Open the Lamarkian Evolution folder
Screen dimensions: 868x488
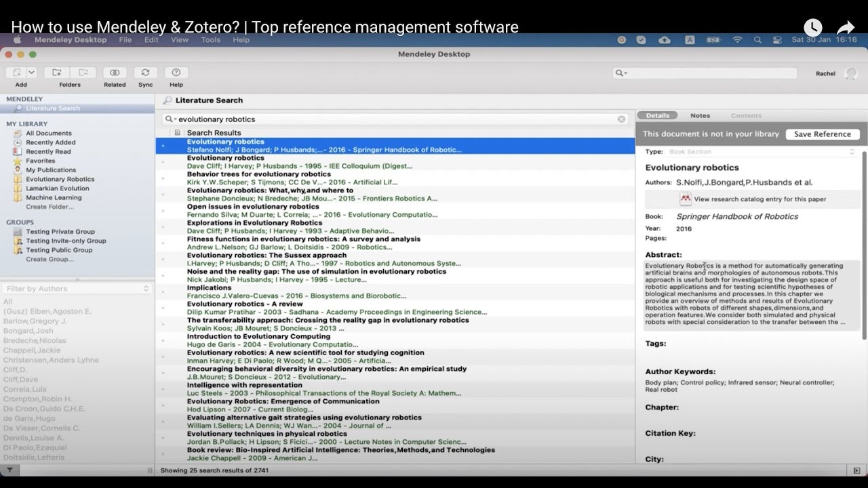click(x=57, y=188)
